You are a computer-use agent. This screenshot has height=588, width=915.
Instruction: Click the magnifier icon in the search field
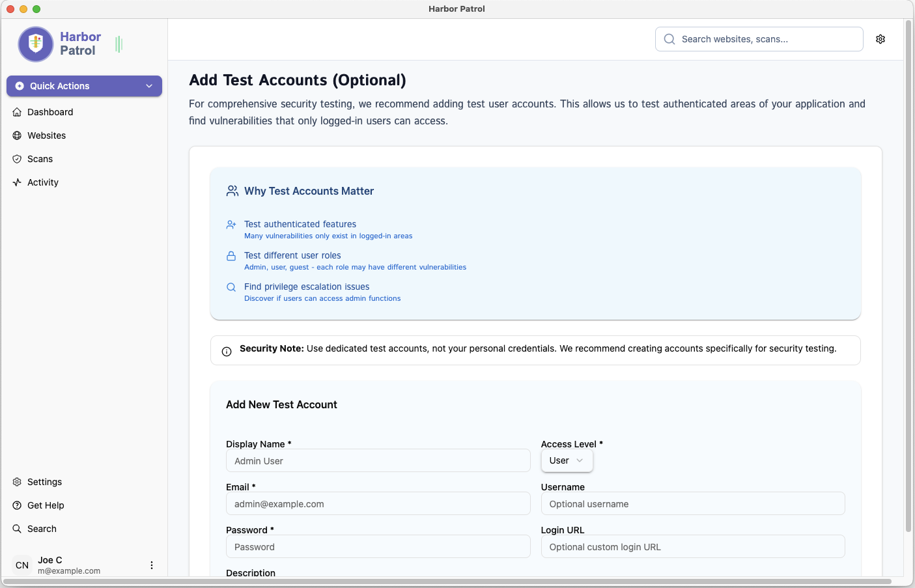(669, 39)
